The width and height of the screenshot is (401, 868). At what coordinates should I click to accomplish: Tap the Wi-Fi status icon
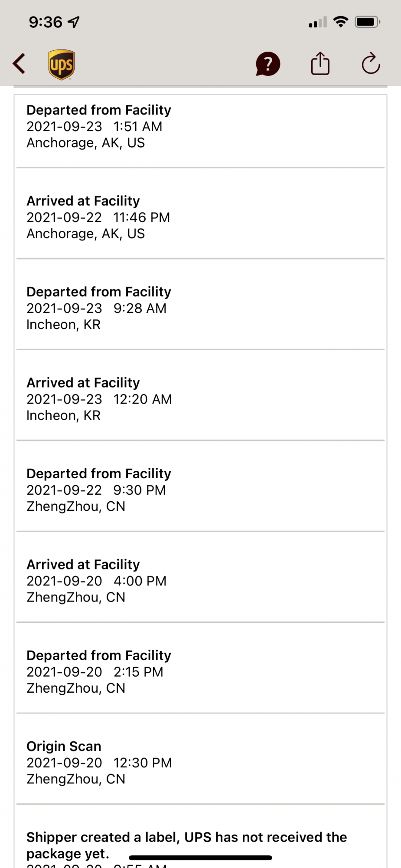point(341,22)
